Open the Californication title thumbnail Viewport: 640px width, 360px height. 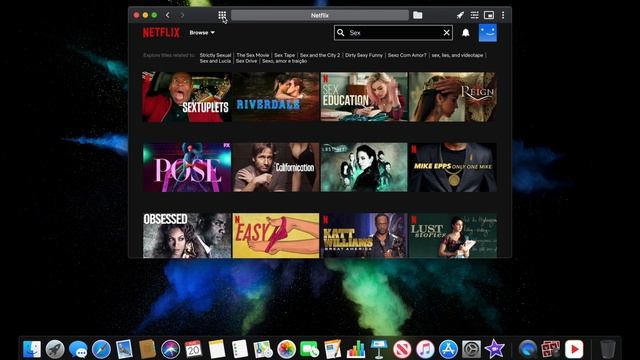click(276, 167)
